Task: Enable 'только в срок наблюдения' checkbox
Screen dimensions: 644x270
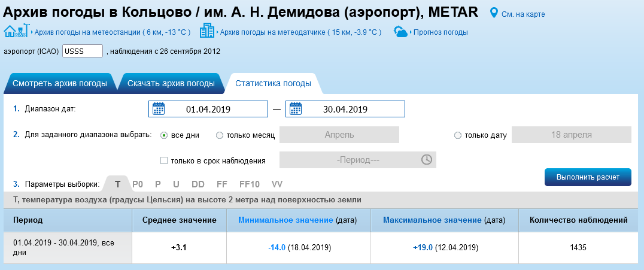Action: (x=164, y=160)
